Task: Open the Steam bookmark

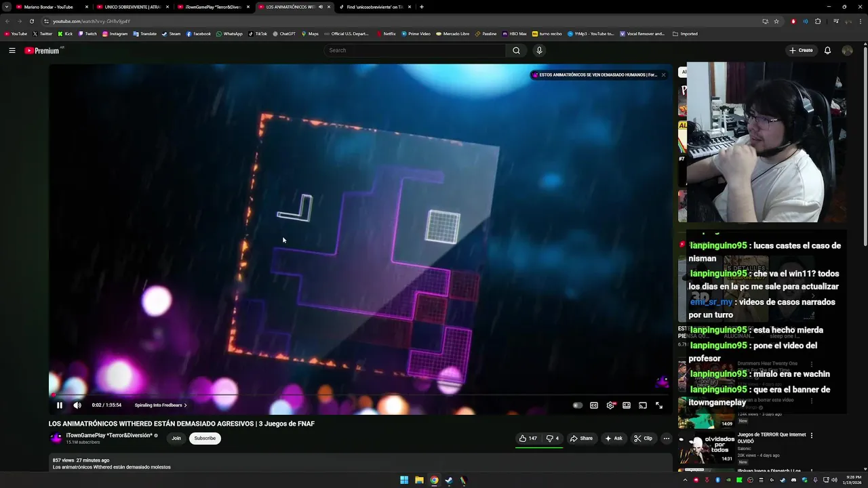Action: 171,33
